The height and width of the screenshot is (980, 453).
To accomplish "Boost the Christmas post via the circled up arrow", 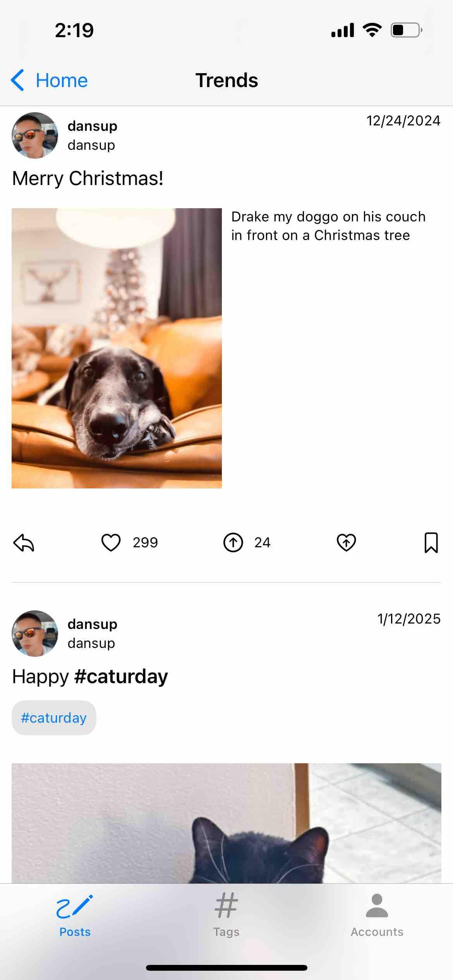I will 233,543.
